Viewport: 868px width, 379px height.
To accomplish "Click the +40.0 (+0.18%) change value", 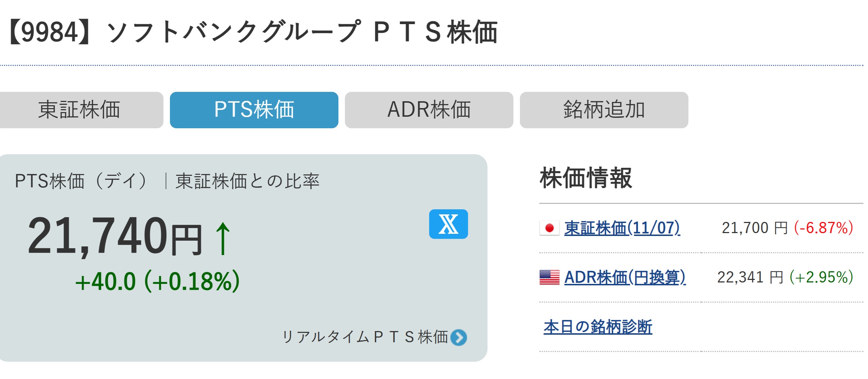I will [157, 281].
